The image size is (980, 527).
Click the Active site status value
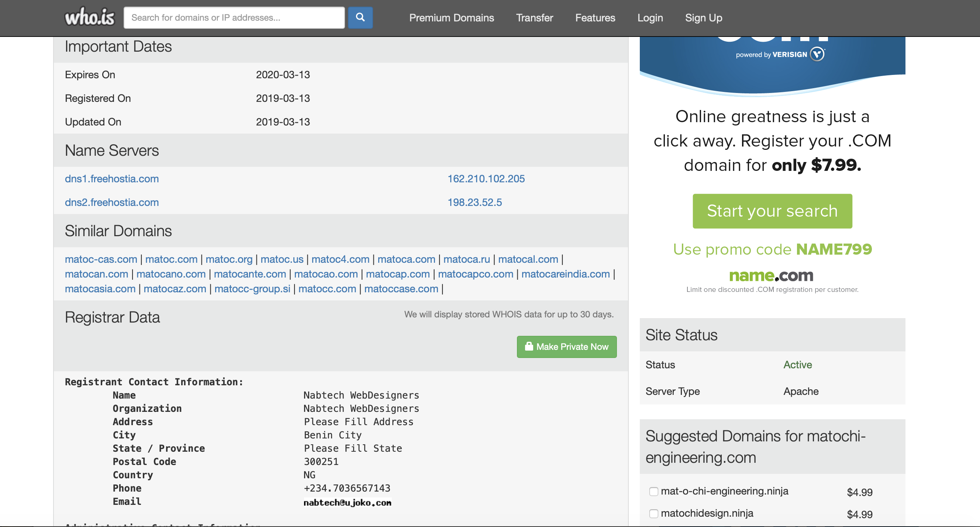797,365
